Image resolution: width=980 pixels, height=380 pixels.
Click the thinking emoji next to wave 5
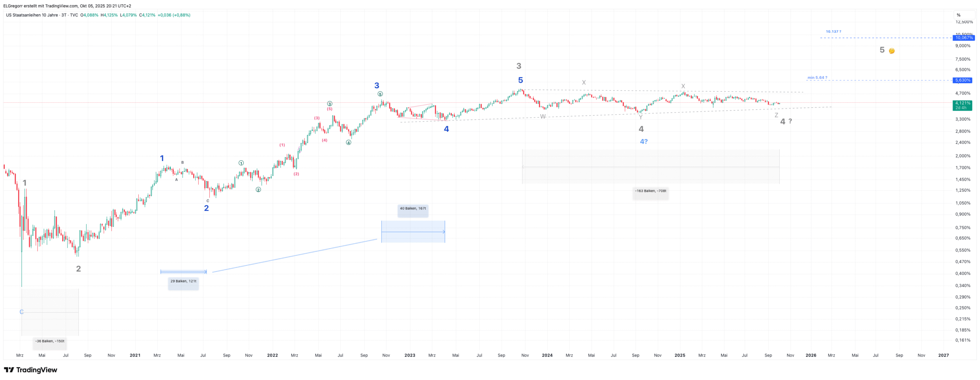click(891, 51)
